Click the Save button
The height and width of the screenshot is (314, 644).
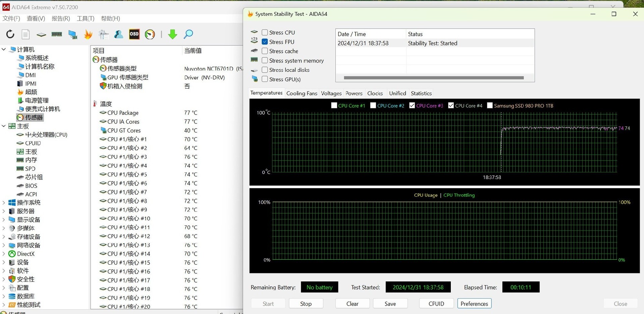[x=390, y=304]
